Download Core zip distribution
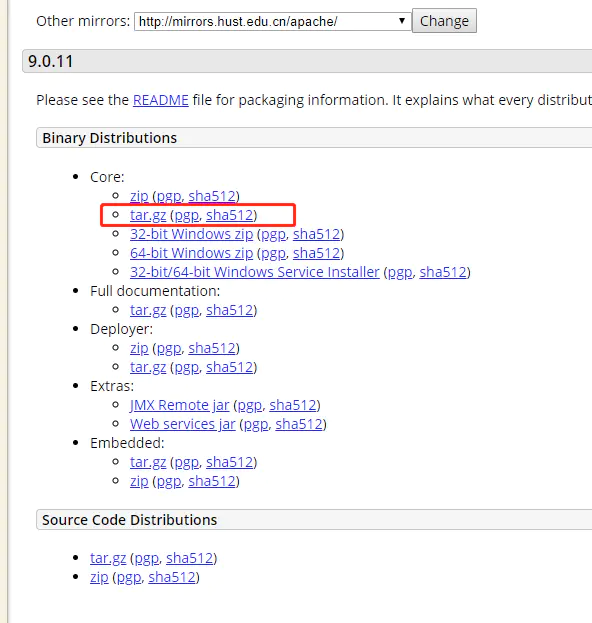The width and height of the screenshot is (592, 623). tap(139, 196)
